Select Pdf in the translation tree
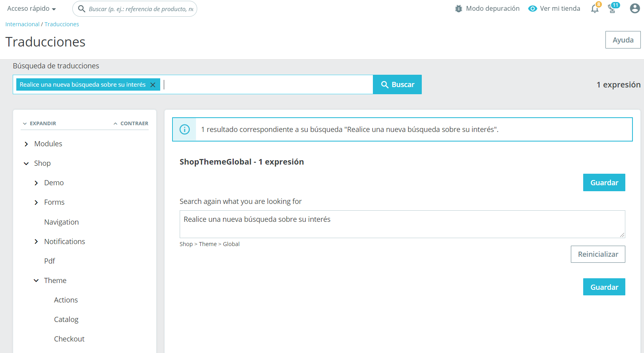Screen dimensions: 644x353 coord(50,261)
